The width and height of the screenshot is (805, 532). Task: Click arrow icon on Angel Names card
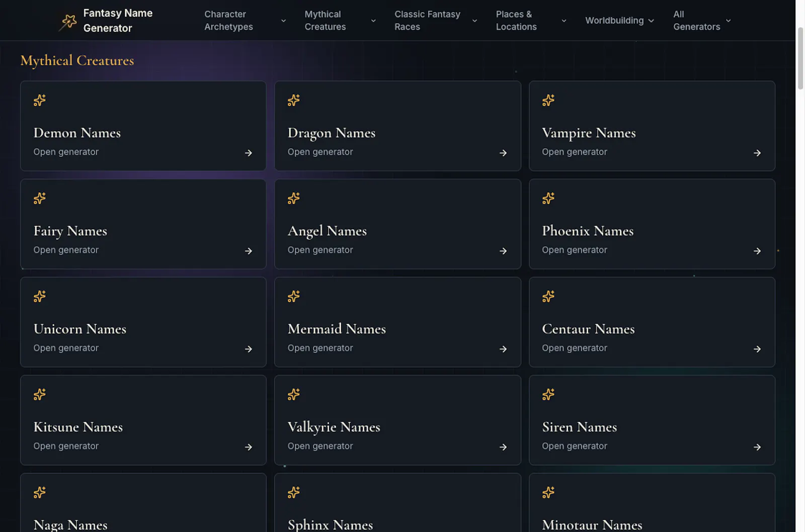point(503,251)
